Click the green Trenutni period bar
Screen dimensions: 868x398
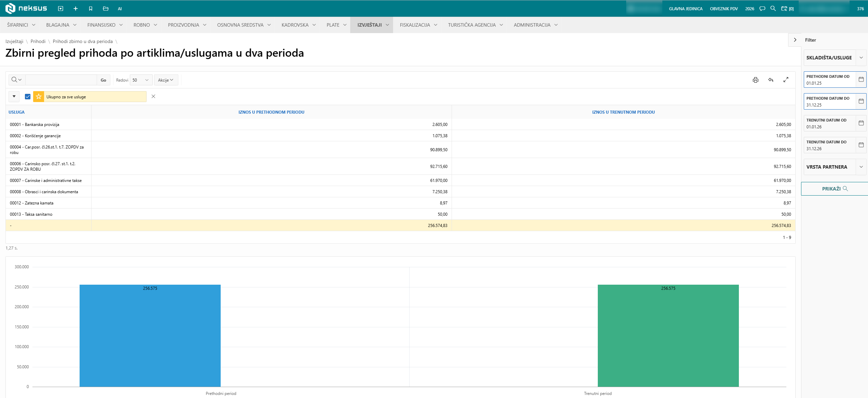point(668,336)
